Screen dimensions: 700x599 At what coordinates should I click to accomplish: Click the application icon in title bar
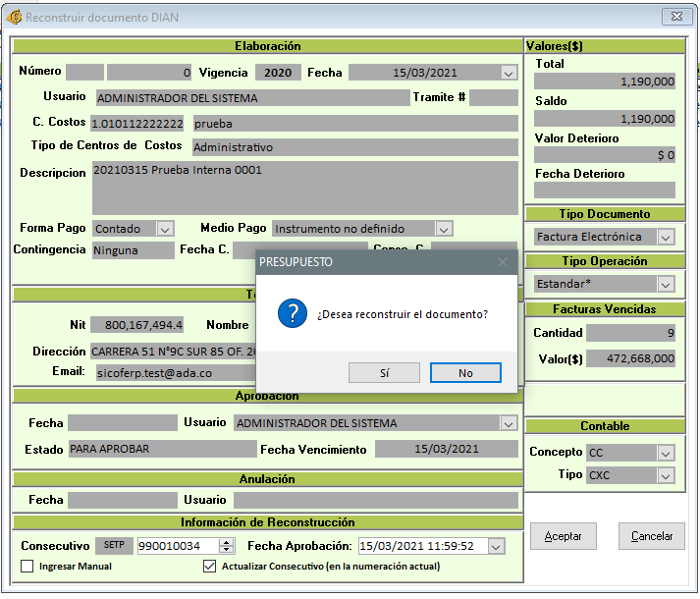(x=15, y=18)
